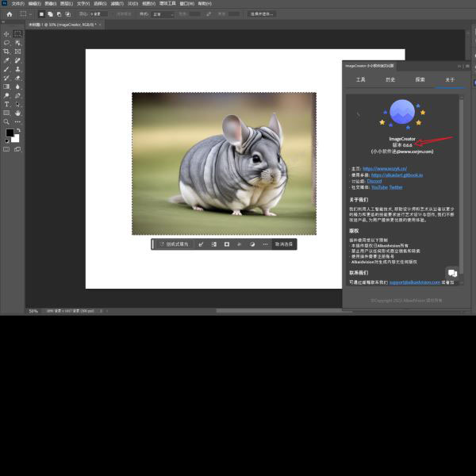Select the History Brush tool
Viewport: 476px width, 476px height.
pos(6,78)
